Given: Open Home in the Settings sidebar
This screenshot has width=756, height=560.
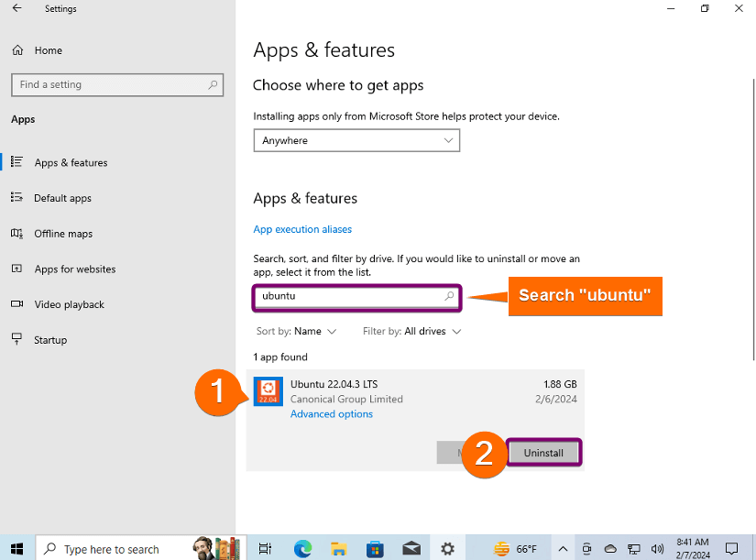Looking at the screenshot, I should coord(49,50).
